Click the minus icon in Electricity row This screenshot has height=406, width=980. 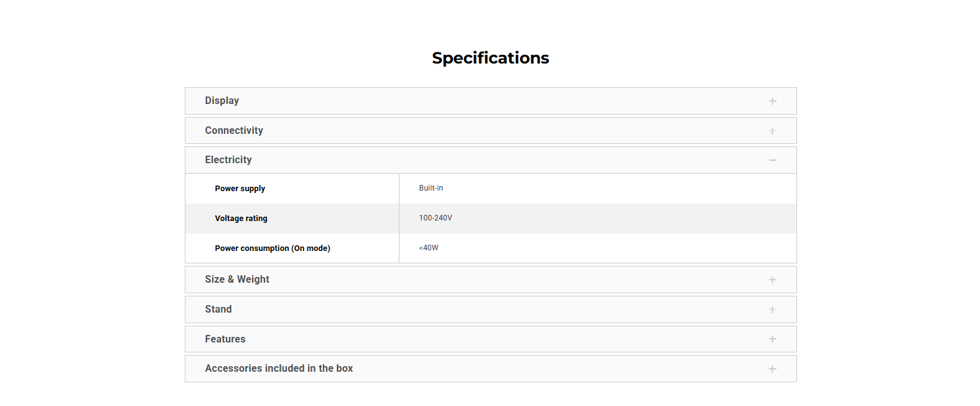[772, 160]
